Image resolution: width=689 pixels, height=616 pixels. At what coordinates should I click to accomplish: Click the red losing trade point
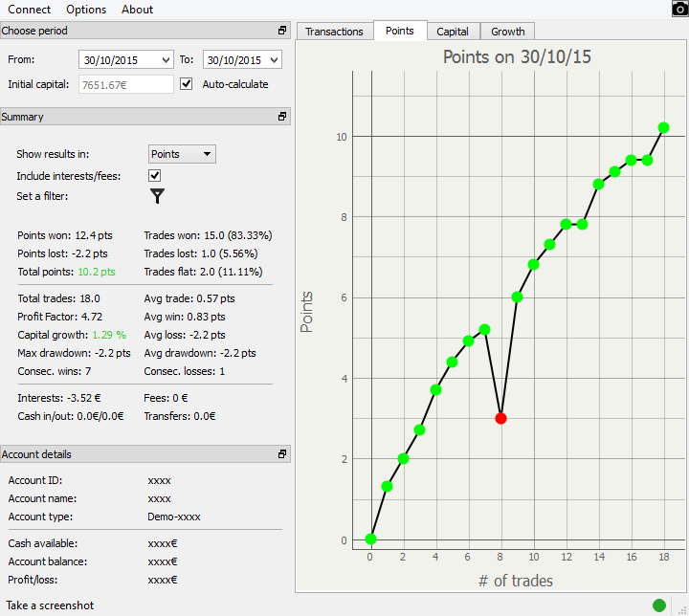[500, 418]
